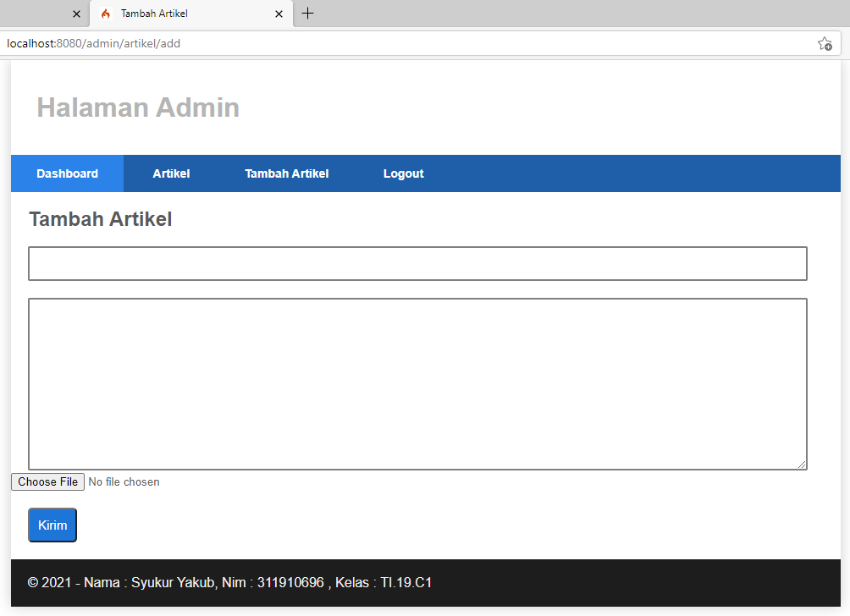Open the Dashboard navigation item

pos(67,173)
